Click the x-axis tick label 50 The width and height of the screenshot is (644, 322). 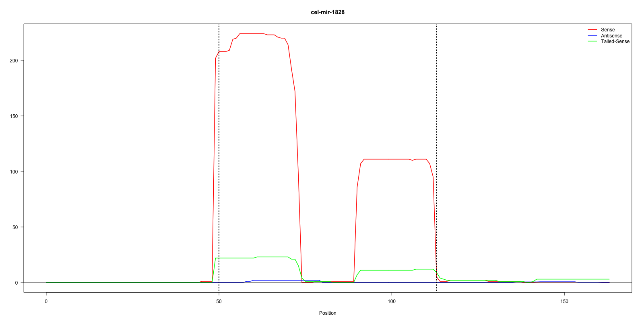pyautogui.click(x=219, y=301)
